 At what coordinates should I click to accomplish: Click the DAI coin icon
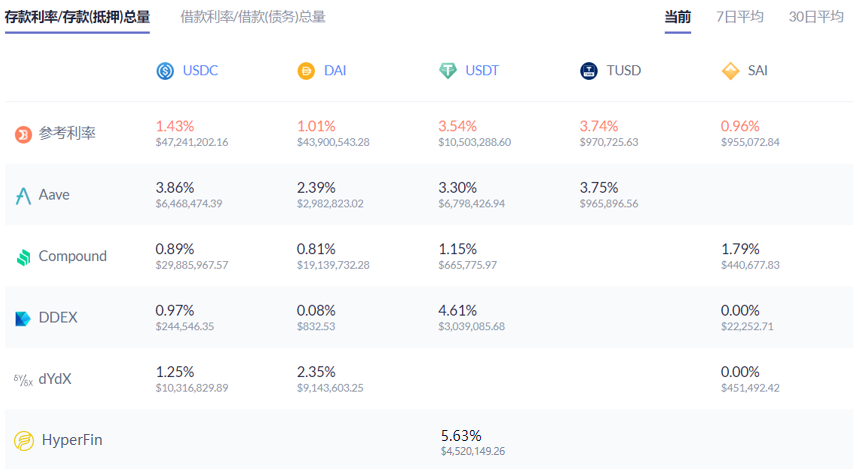[x=306, y=71]
